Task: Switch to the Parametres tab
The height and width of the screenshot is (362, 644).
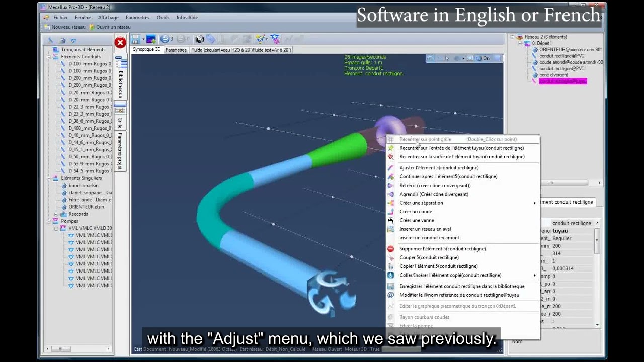Action: point(176,50)
